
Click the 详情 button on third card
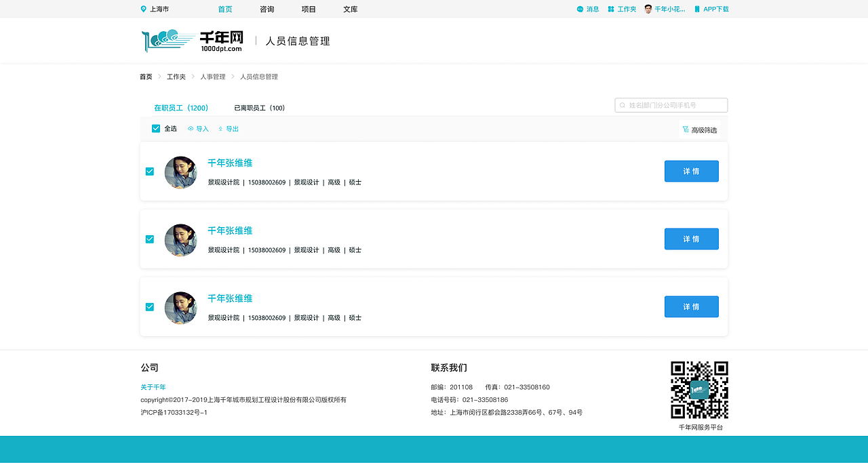[692, 307]
